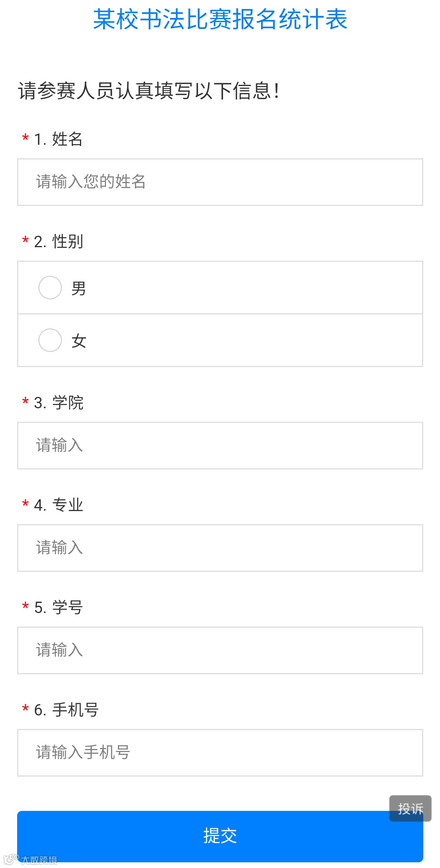Click the question label 6. 手机号
This screenshot has width=440, height=868.
coord(66,710)
